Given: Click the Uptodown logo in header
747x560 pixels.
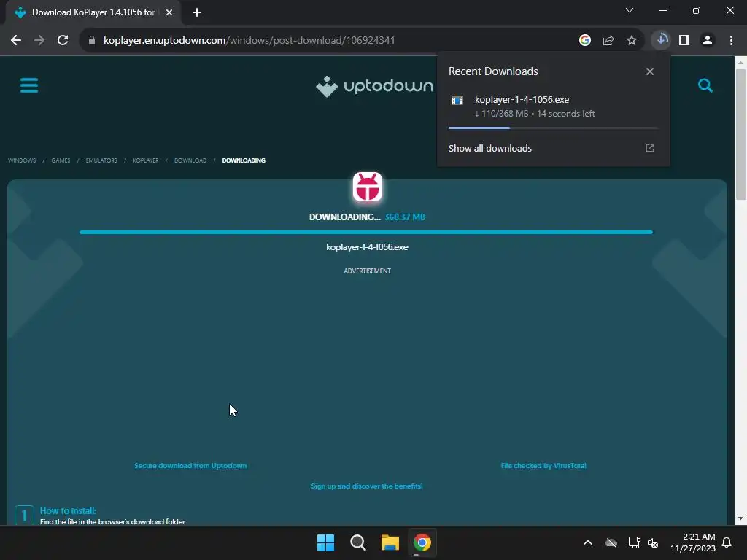Looking at the screenshot, I should click(374, 86).
